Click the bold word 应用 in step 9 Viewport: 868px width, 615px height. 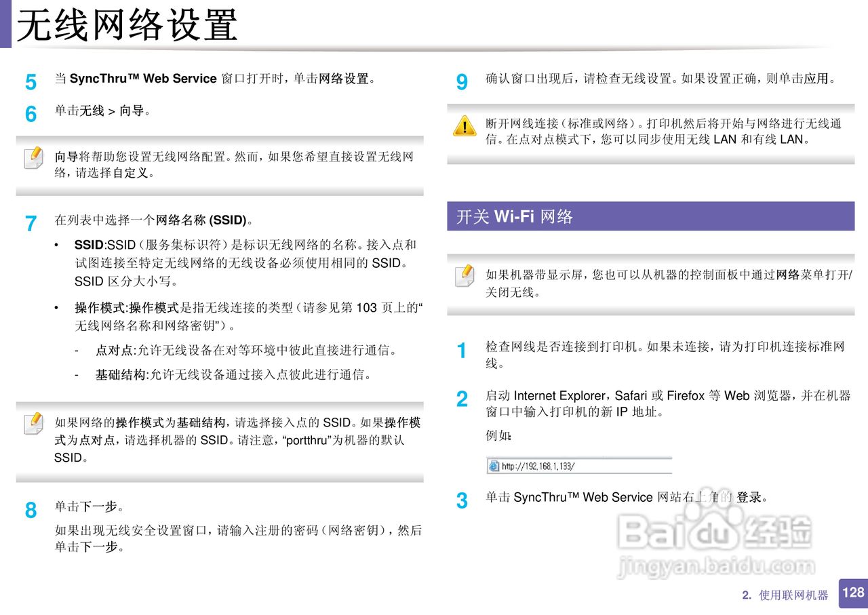(x=816, y=79)
